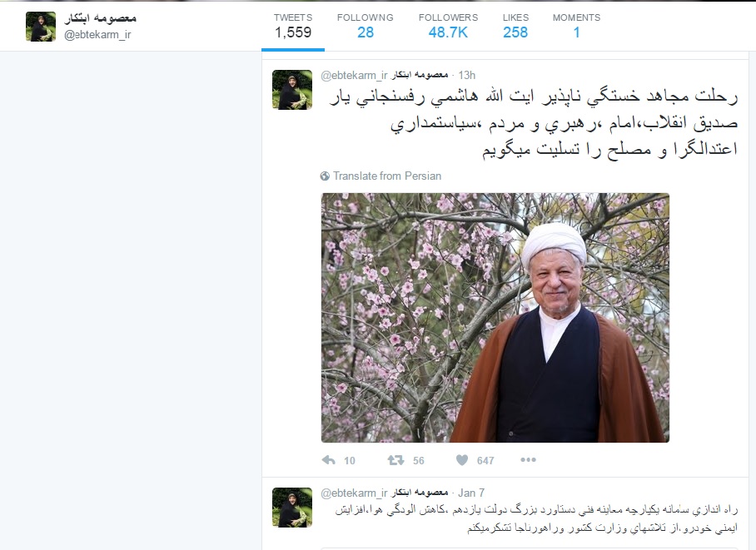Open the Moments 1 tab
The width and height of the screenshot is (756, 550).
point(577,27)
